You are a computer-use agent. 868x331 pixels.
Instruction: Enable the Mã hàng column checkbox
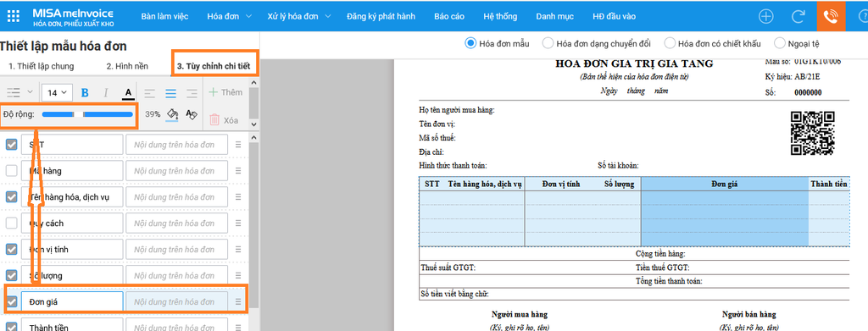(11, 171)
